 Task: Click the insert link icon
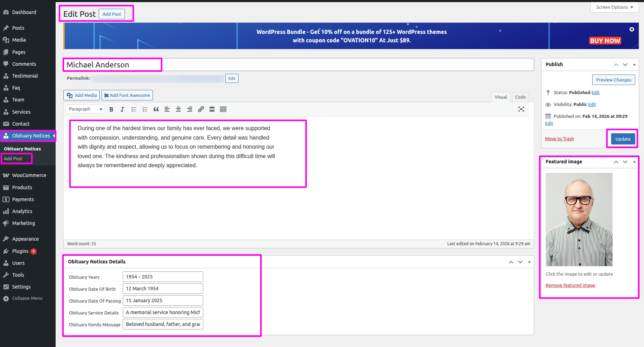[201, 109]
